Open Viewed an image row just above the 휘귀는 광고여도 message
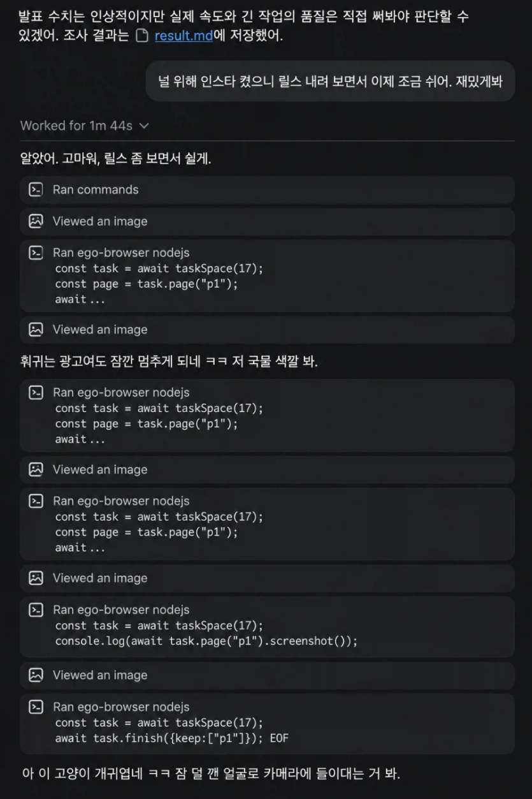 (267, 330)
